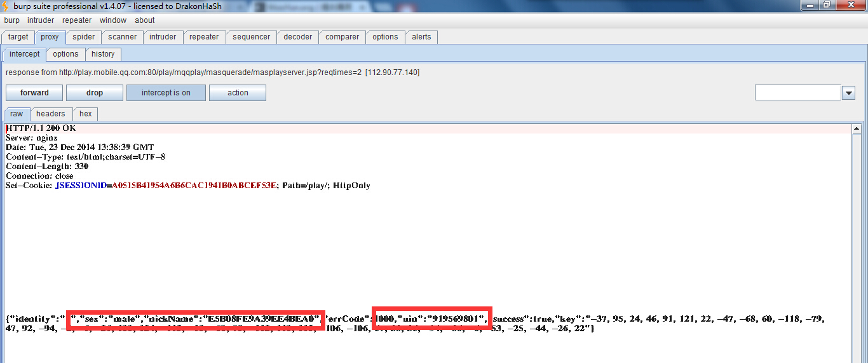Viewport: 868px width, 363px height.
Task: Open the action menu button
Action: (x=238, y=93)
